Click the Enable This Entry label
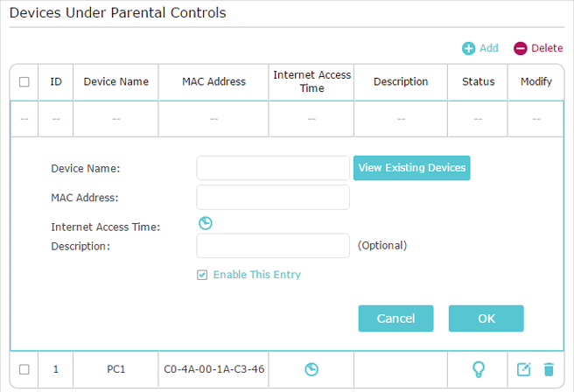This screenshot has height=392, width=574. tap(257, 275)
